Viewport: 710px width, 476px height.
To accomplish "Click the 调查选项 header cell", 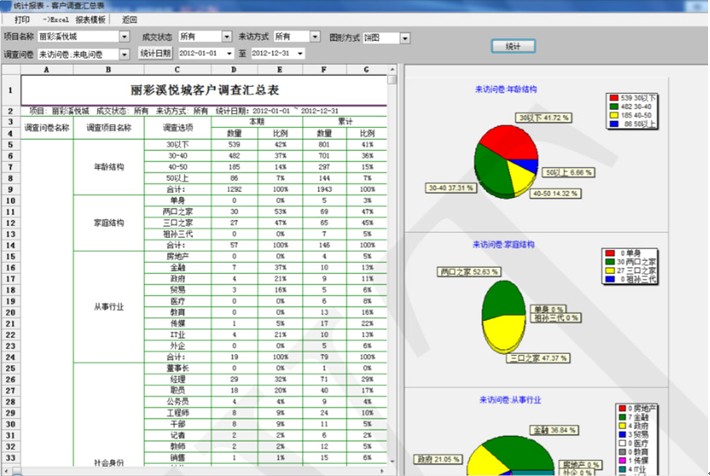I will (178, 127).
